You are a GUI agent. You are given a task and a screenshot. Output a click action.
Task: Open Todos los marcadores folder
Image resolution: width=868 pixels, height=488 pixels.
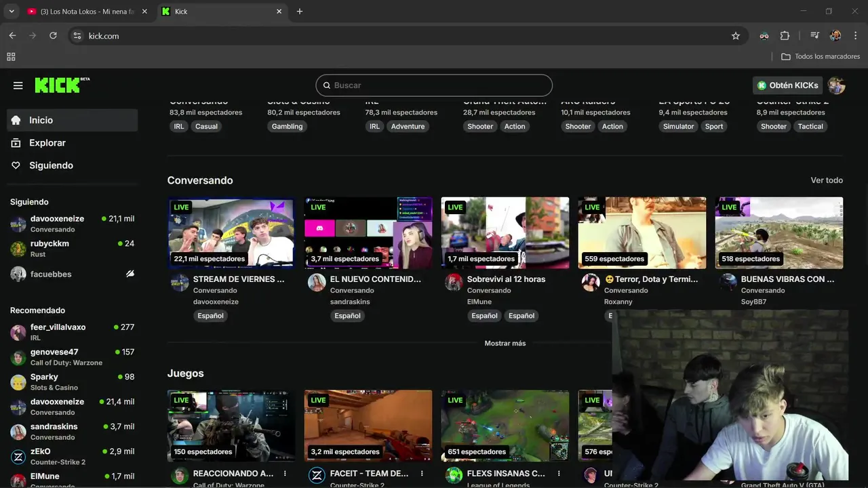coord(821,57)
